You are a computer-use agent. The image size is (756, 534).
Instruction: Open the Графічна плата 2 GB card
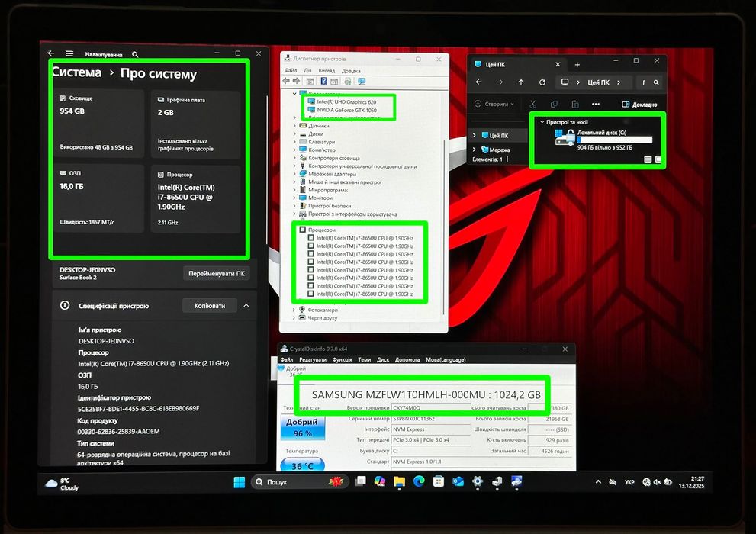coord(196,124)
